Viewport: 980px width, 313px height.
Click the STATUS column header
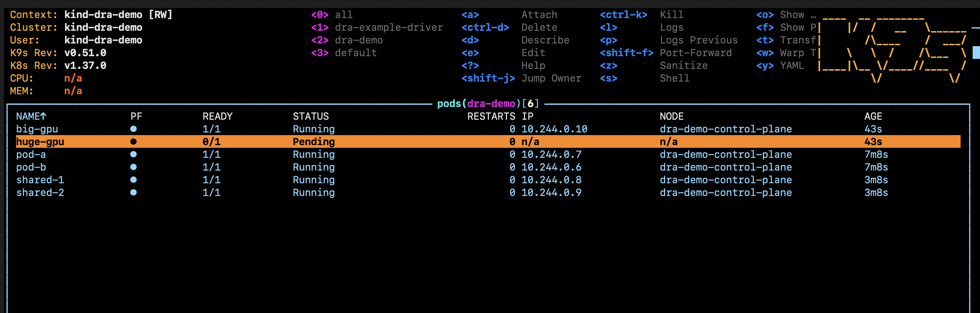coord(311,116)
